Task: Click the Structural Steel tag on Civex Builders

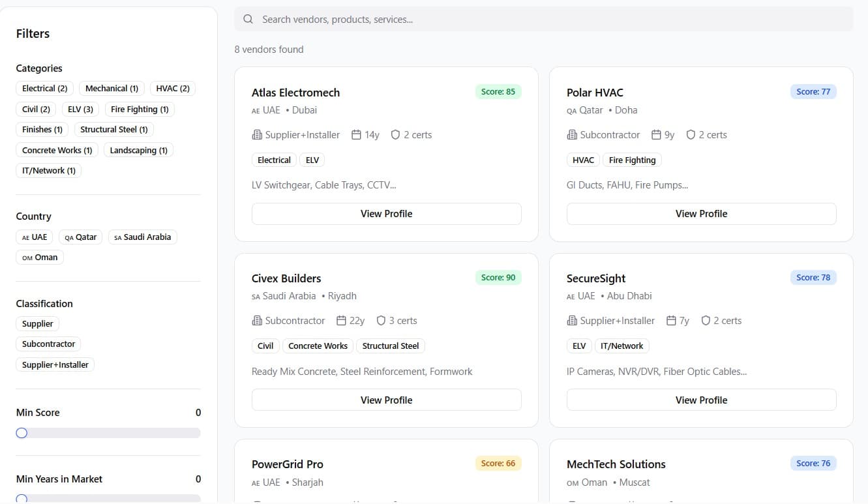Action: point(391,346)
